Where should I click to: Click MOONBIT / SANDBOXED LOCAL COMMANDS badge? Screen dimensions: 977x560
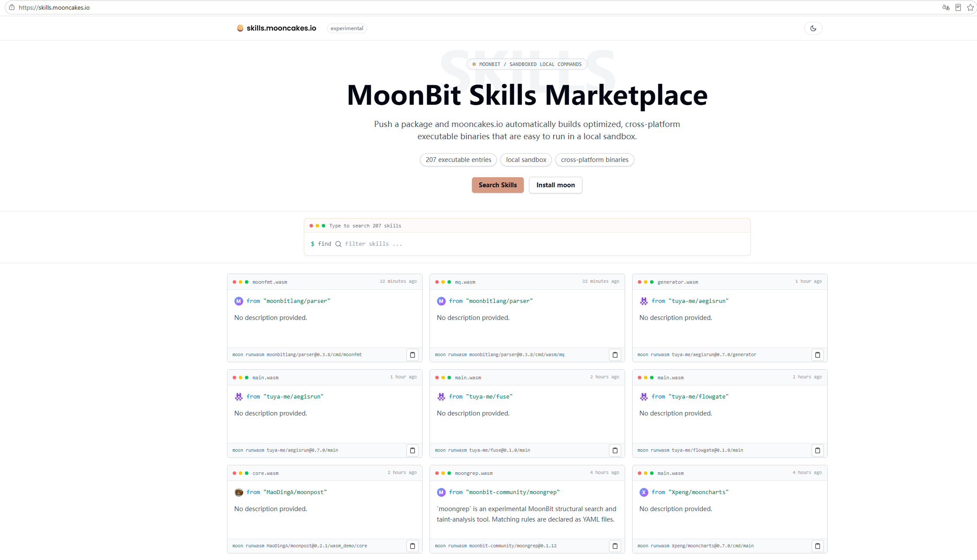pos(526,64)
